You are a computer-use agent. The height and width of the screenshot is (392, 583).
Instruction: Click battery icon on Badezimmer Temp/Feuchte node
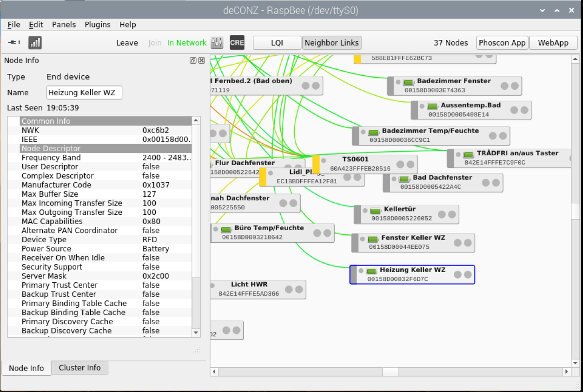pos(373,133)
